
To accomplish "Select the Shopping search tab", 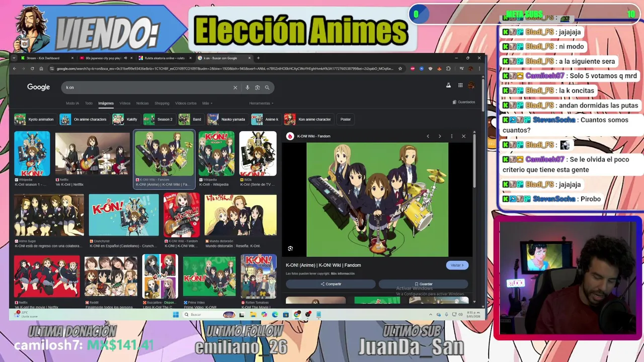I will (162, 103).
